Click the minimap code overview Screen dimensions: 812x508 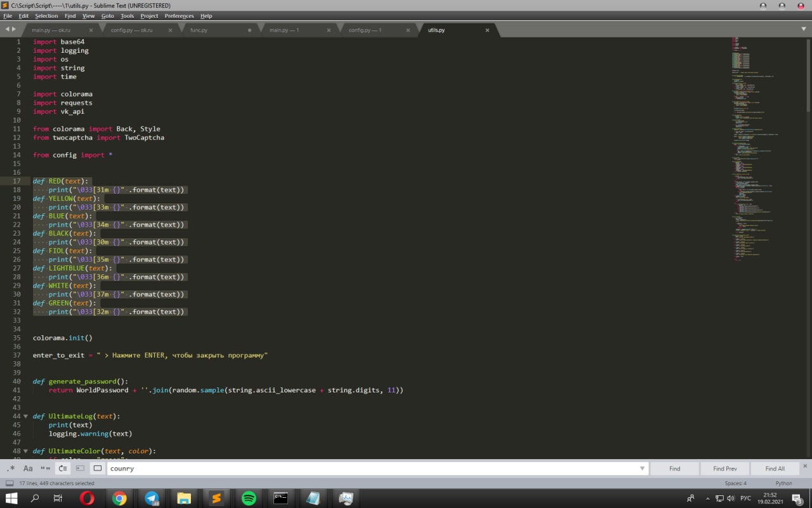(756, 149)
